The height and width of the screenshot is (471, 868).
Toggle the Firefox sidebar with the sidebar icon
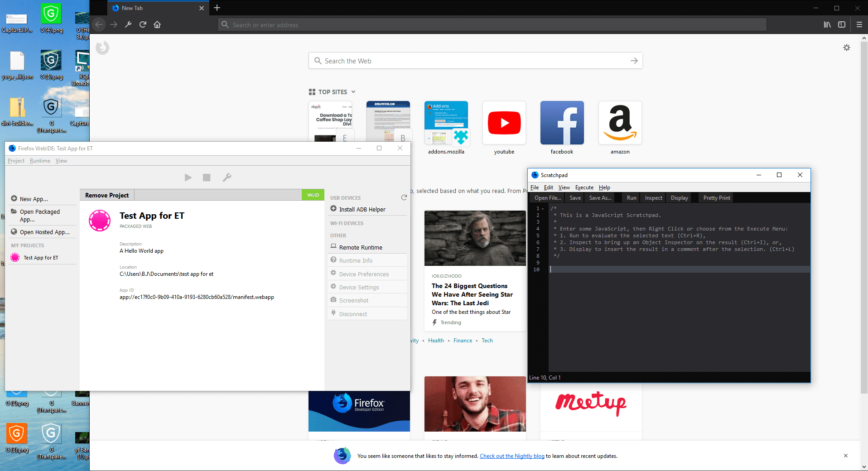(842, 24)
